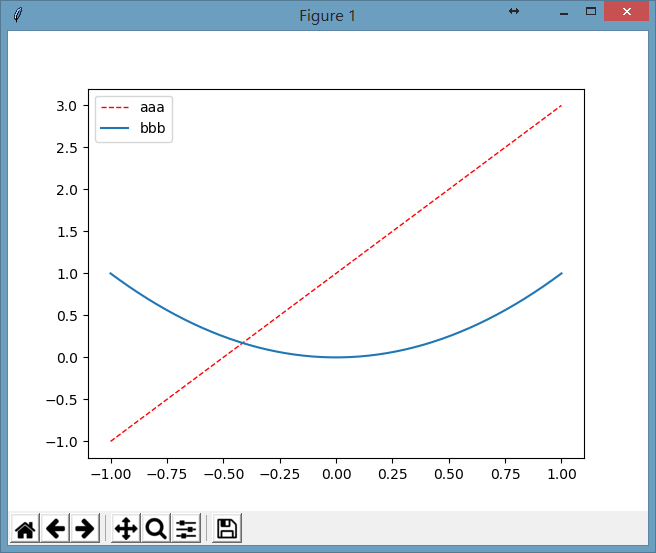Click the y-axis tick label 1.5
The image size is (656, 553).
point(67,232)
